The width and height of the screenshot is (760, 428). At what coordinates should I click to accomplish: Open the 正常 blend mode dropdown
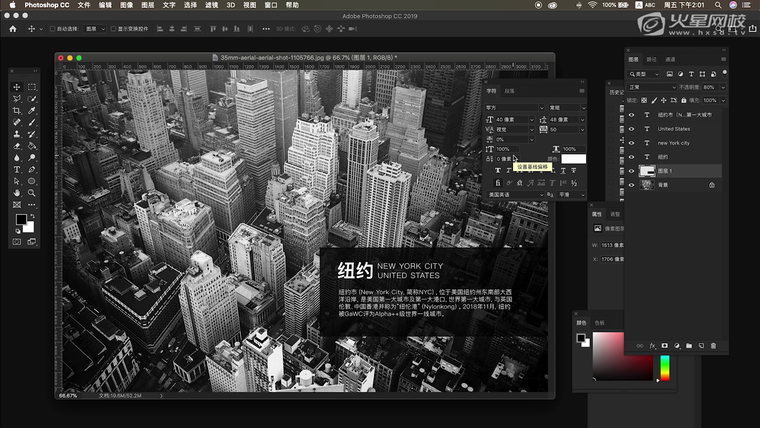[x=650, y=87]
